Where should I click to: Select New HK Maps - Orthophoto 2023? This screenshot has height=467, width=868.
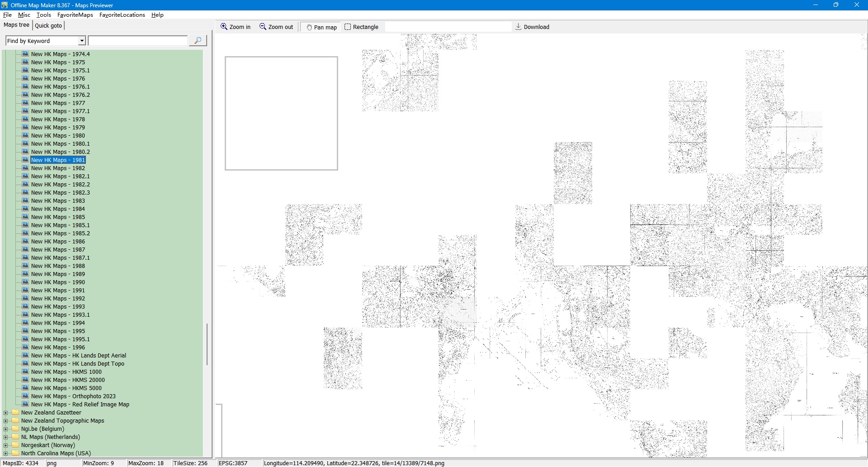tap(73, 396)
